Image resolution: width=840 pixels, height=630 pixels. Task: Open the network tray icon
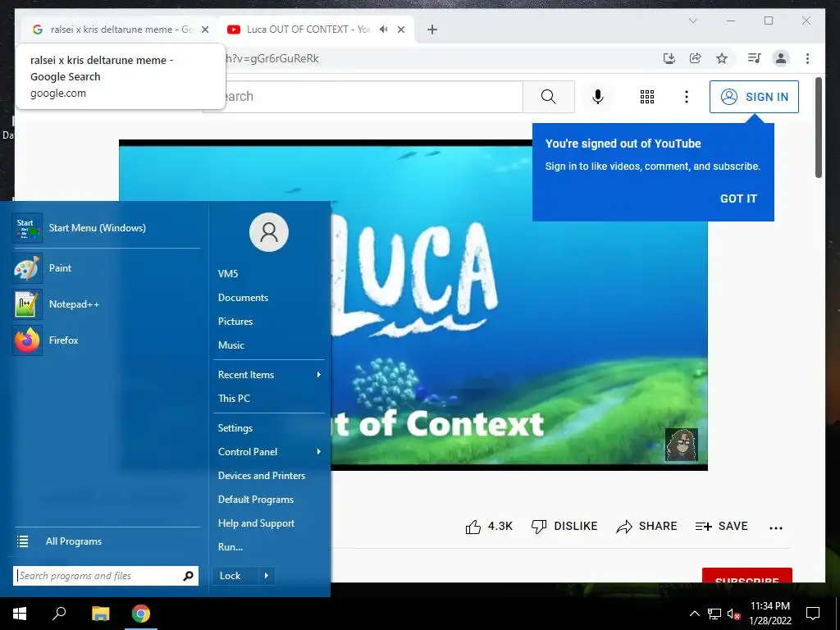pyautogui.click(x=714, y=614)
